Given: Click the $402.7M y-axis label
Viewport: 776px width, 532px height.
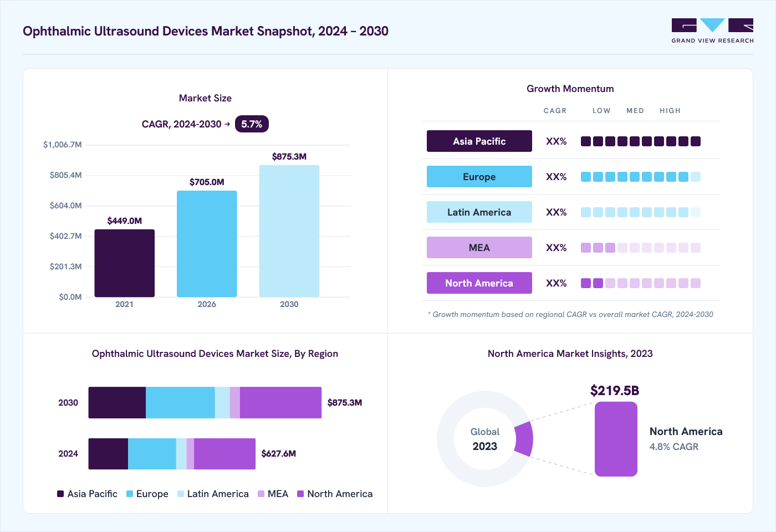Looking at the screenshot, I should 65,236.
